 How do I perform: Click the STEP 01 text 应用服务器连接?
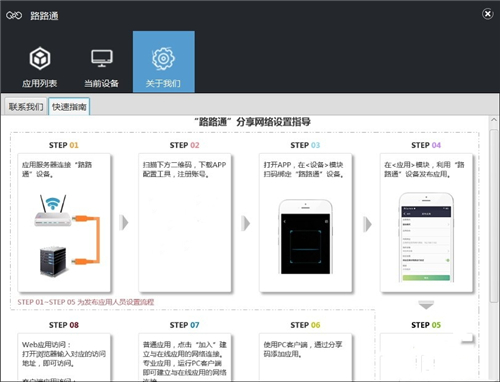pos(47,165)
